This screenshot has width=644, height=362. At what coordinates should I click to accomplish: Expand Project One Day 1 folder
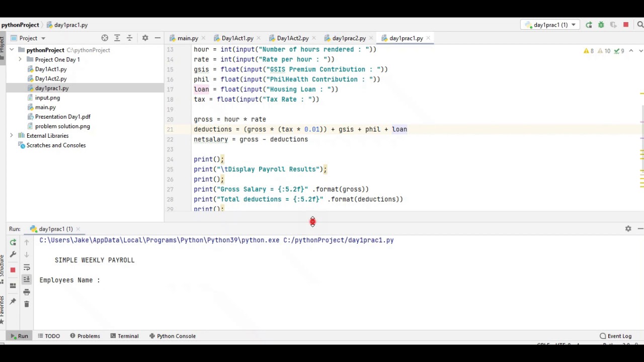[20, 60]
